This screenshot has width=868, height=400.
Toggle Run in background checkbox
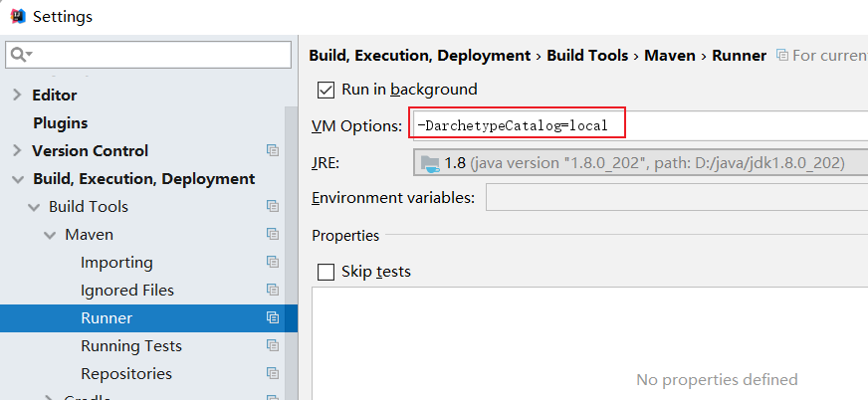[325, 90]
